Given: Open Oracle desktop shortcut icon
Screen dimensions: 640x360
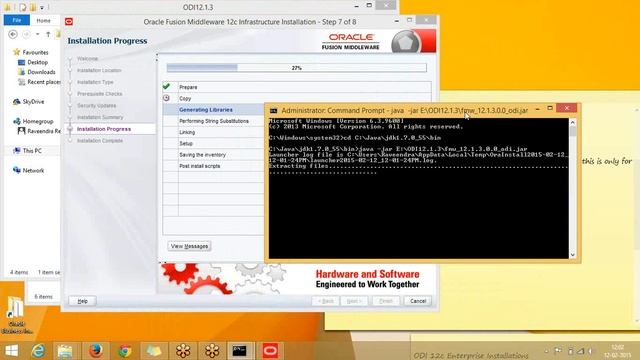Looking at the screenshot, I should tap(16, 314).
